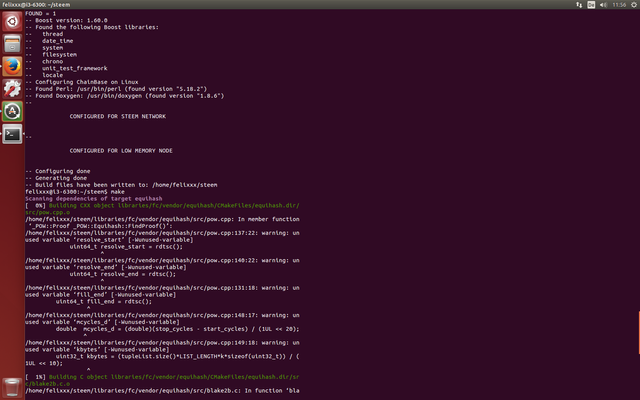640x400 pixels.
Task: Click the 'Found the following Boost libraries:' line
Action: pyautogui.click(x=92, y=27)
